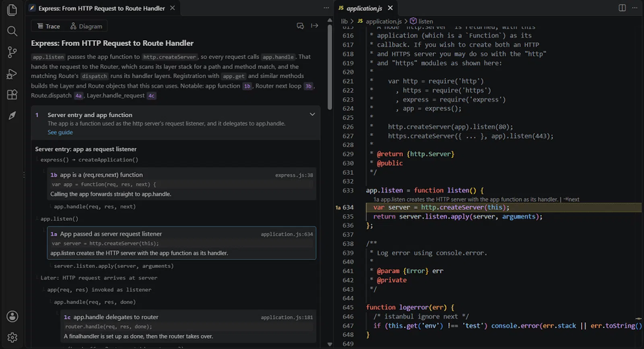Open the Manage settings gear

12,337
